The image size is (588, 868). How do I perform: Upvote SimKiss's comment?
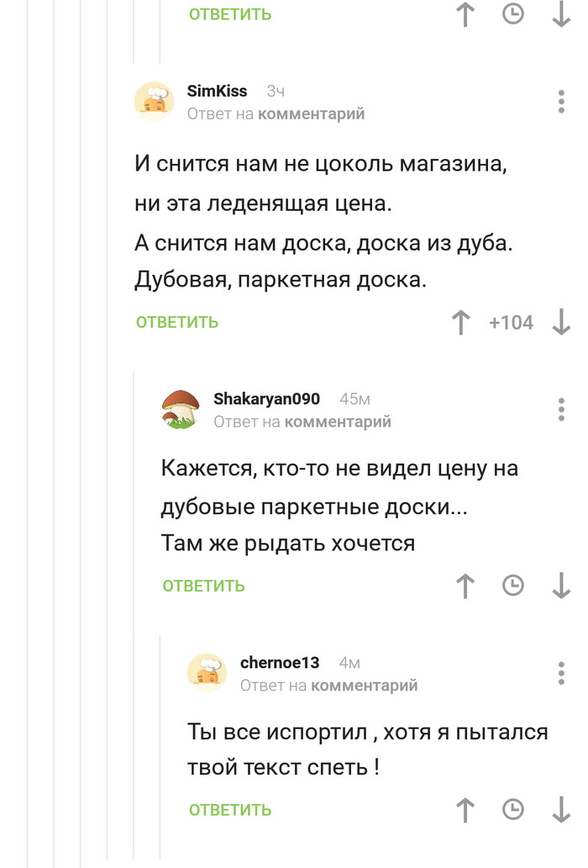tap(460, 323)
